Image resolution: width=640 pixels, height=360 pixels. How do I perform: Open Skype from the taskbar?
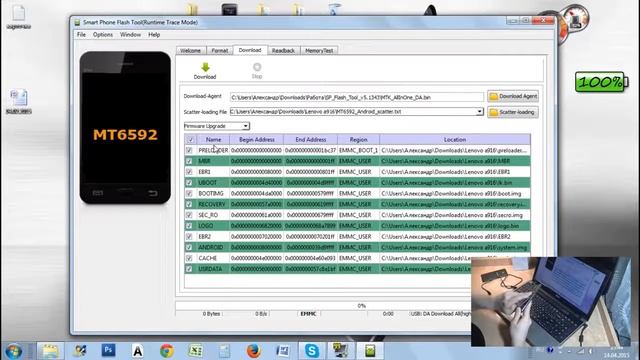311,351
